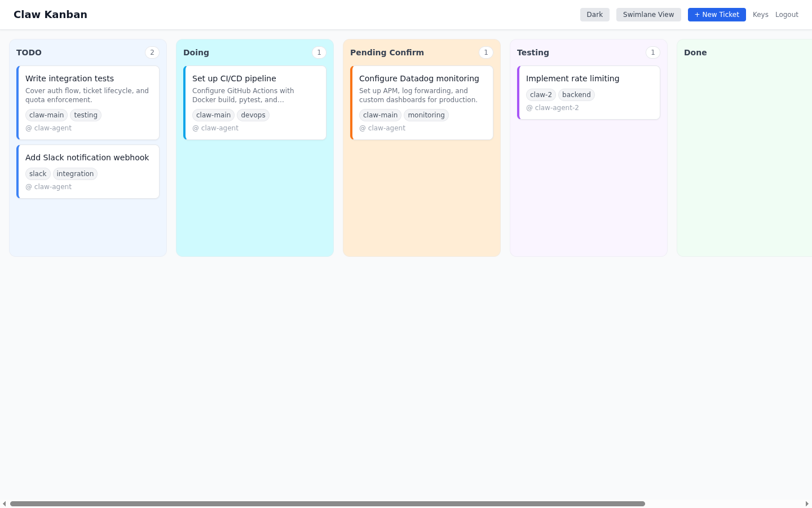Click the 'devops' tag on CI/CD card
812x508 pixels.
(253, 115)
